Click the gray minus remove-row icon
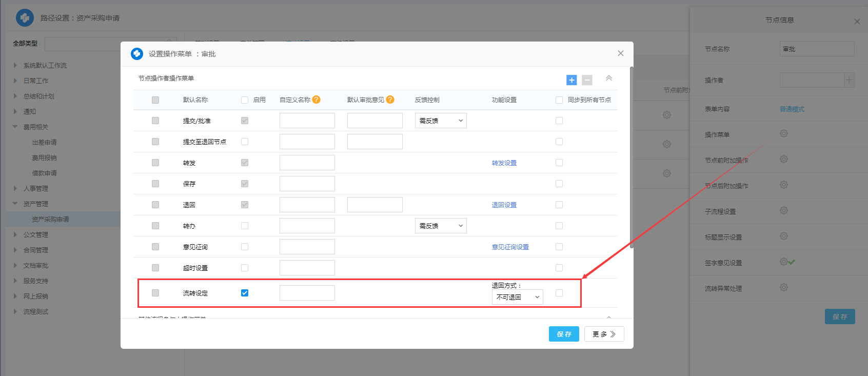868x376 pixels. tap(587, 80)
